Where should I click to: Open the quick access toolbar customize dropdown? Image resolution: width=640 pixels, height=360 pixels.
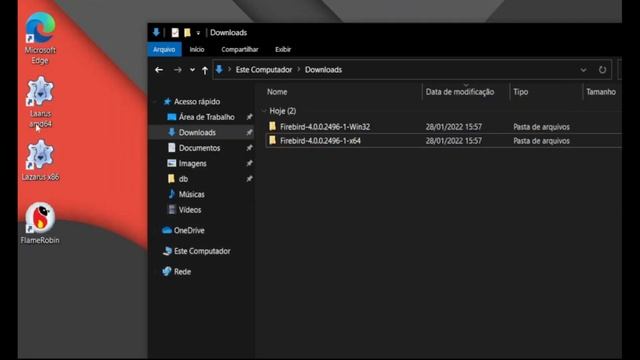pos(198,33)
